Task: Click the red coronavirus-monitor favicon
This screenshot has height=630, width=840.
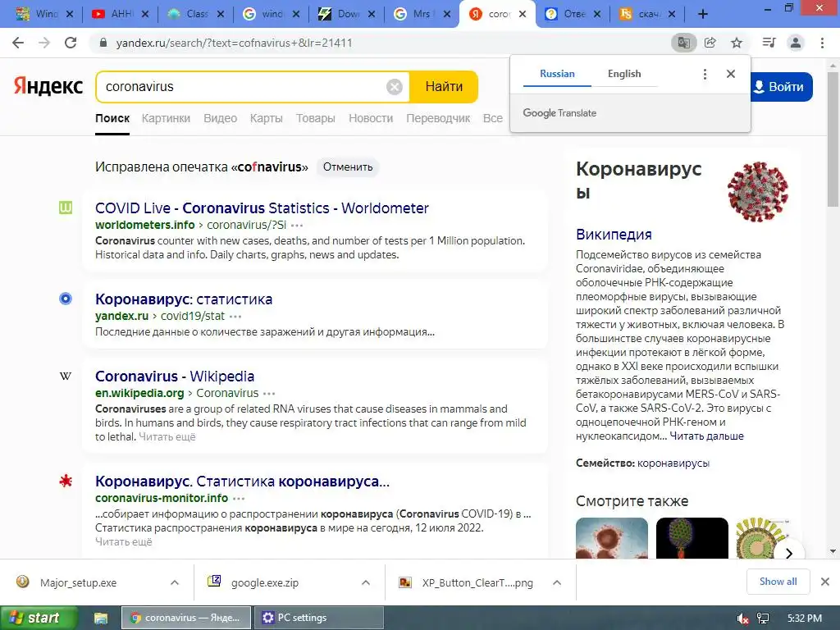Action: click(x=66, y=481)
